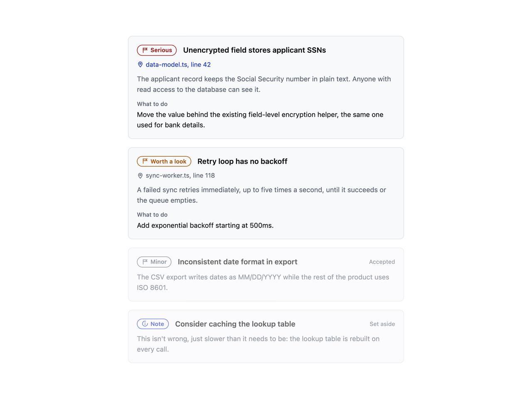Viewport: 532px width, 399px height.
Task: Click the location pin beside data-model.ts
Action: (140, 64)
